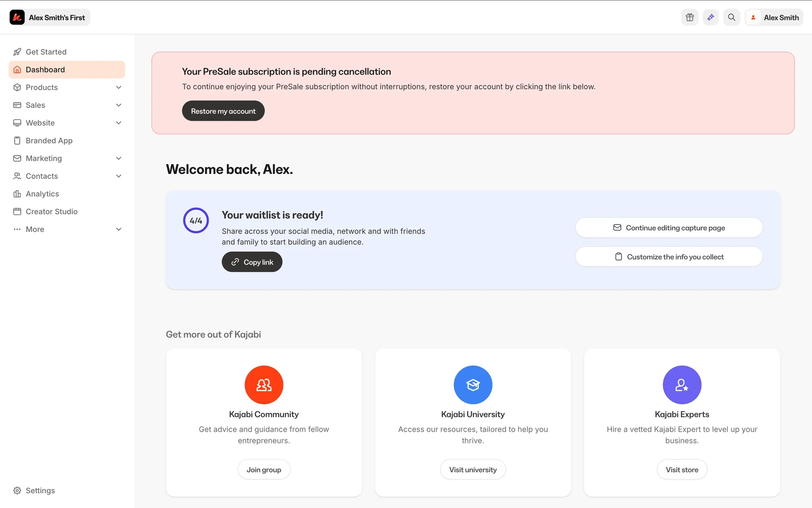Screen dimensions: 812x508
Task: Click the Marketing envelope icon
Action: [17, 158]
